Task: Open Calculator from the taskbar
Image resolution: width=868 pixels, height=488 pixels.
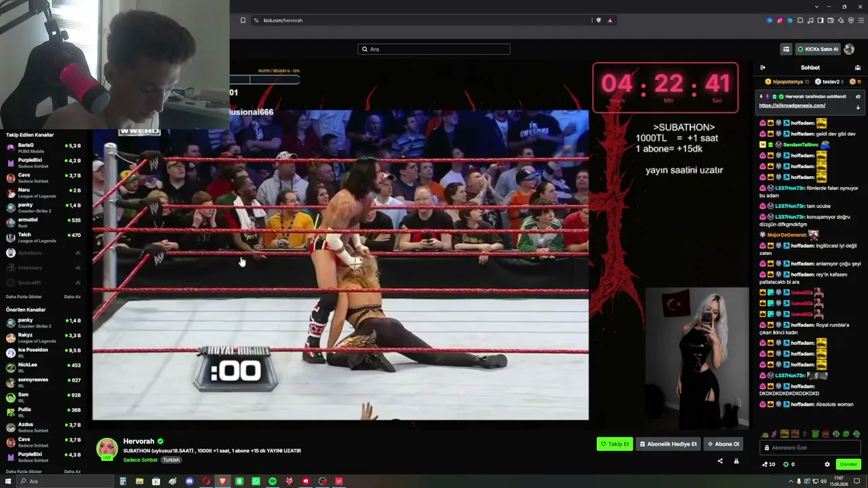Action: (x=123, y=481)
